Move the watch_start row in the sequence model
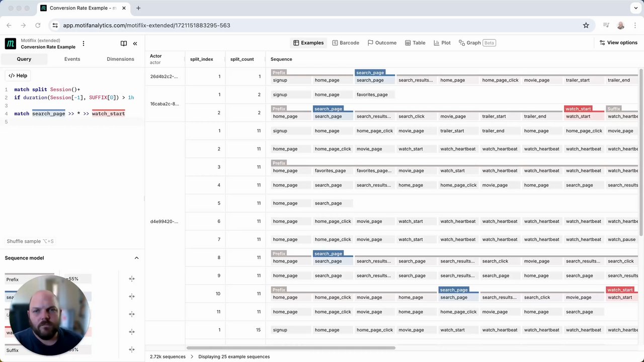The width and height of the screenshot is (644, 362). 131,332
